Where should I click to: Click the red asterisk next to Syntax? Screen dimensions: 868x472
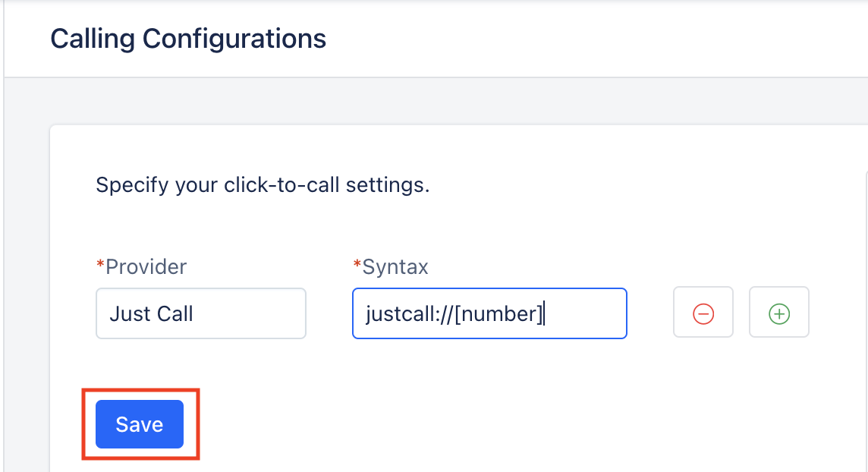click(357, 263)
